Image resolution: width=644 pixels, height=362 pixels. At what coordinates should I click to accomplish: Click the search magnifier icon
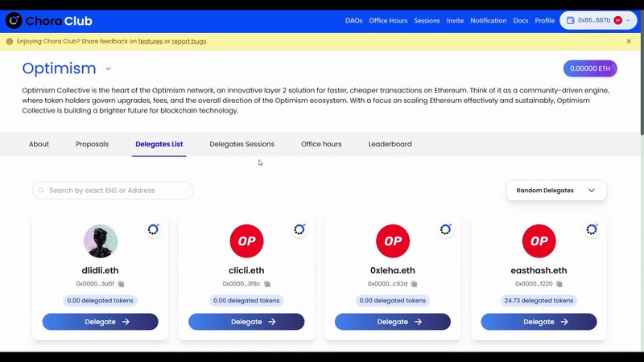click(x=41, y=191)
